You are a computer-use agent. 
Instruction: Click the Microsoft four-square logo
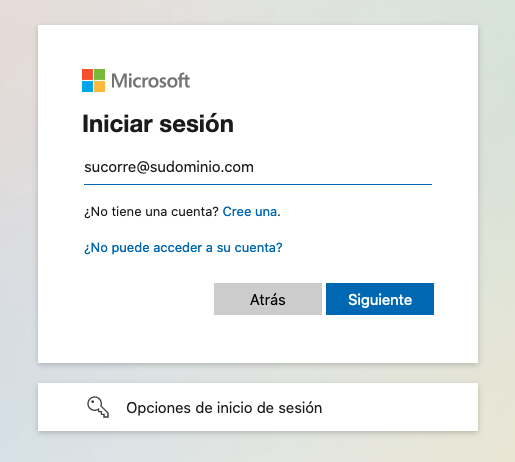point(93,80)
